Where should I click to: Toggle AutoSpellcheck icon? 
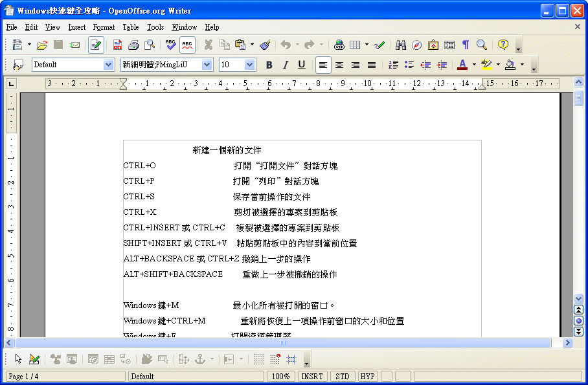click(x=187, y=45)
